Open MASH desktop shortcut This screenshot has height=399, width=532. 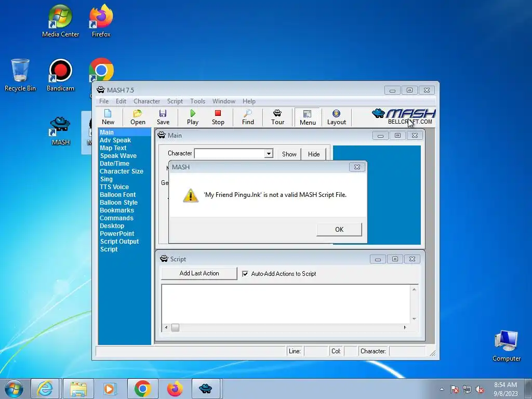click(x=60, y=130)
